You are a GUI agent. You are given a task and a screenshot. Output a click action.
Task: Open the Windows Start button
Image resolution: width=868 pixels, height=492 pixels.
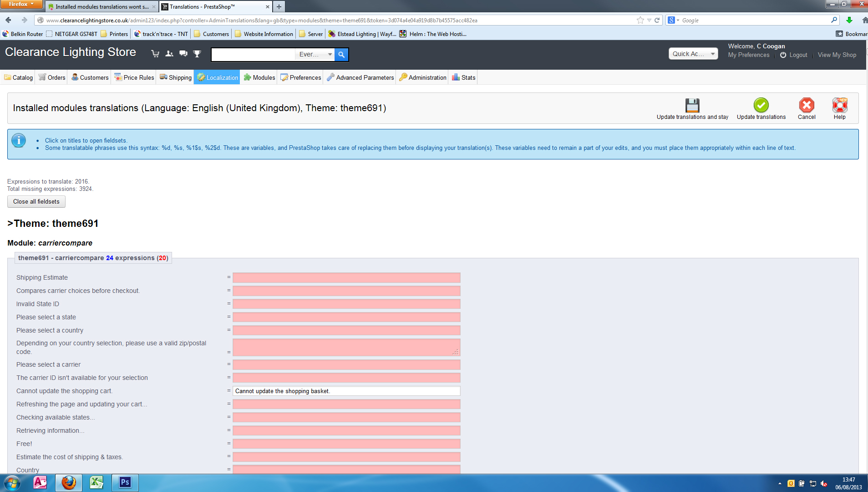tap(12, 483)
